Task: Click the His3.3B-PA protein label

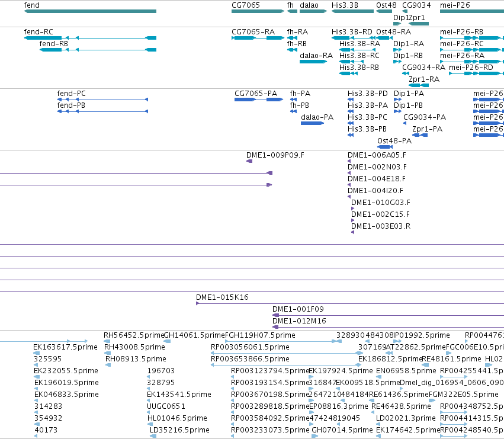Action: pyautogui.click(x=367, y=105)
